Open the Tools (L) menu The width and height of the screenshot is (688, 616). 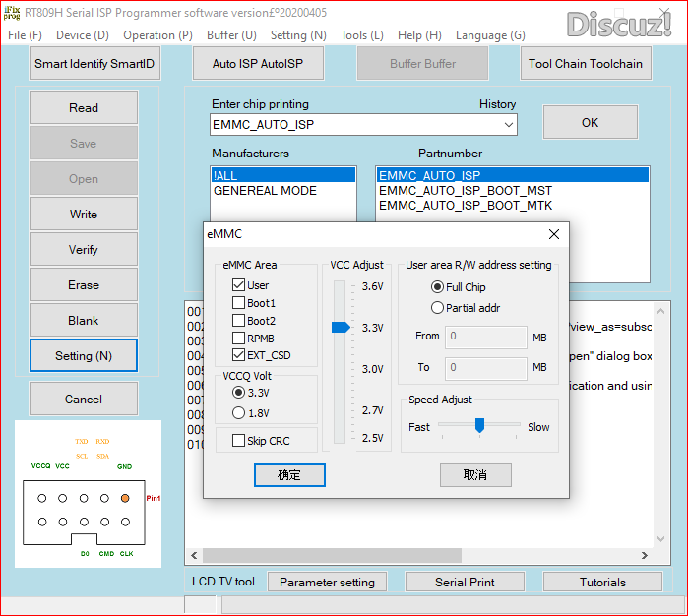[361, 35]
